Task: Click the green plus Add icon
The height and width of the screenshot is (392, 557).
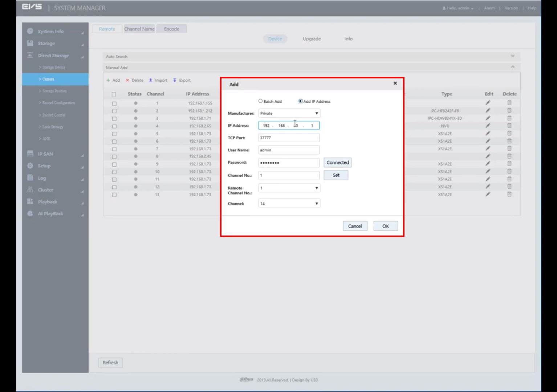Action: [108, 80]
